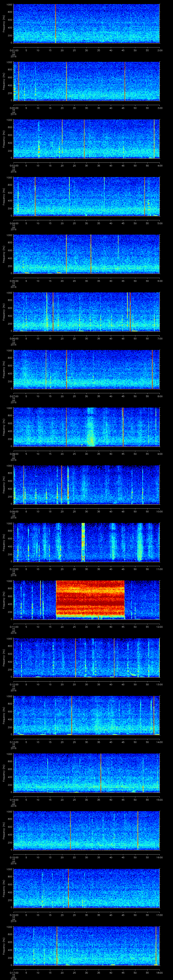Select the red line near 45 s in the 0:02:00 panel
Viewport: 173px width, 980px height.
[125, 81]
